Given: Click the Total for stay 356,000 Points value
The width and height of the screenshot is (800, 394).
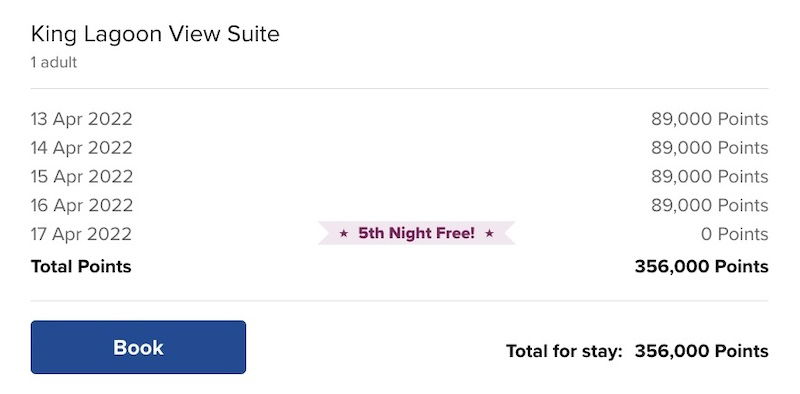Looking at the screenshot, I should pyautogui.click(x=702, y=351).
